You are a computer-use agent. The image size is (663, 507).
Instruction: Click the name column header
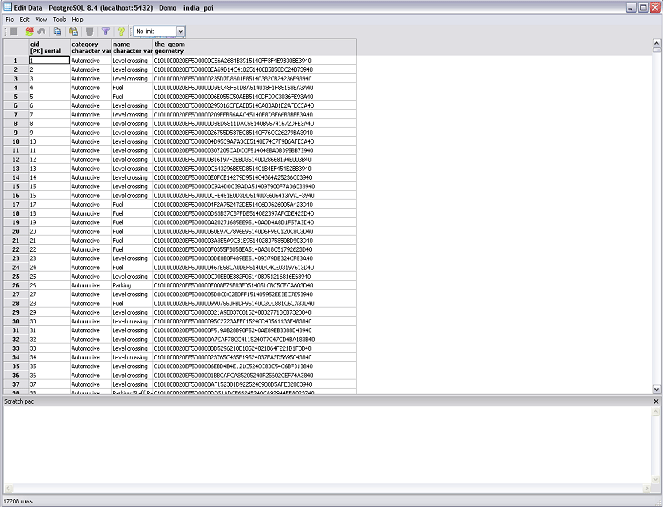[x=132, y=47]
